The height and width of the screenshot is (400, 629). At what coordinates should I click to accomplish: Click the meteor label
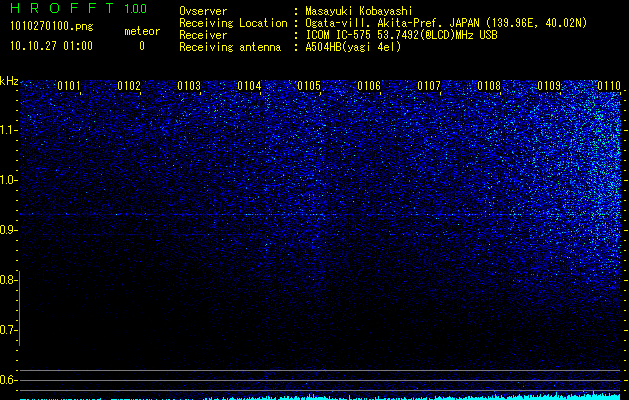(x=142, y=31)
